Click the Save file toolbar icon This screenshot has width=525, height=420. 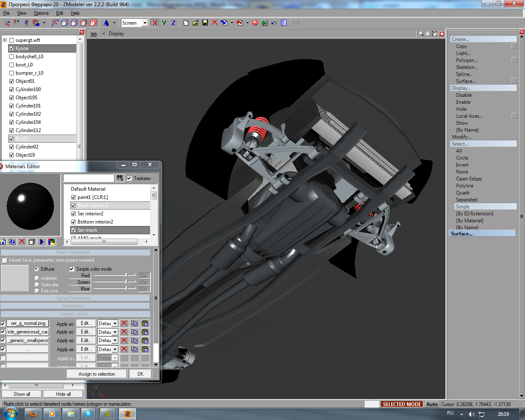205,23
